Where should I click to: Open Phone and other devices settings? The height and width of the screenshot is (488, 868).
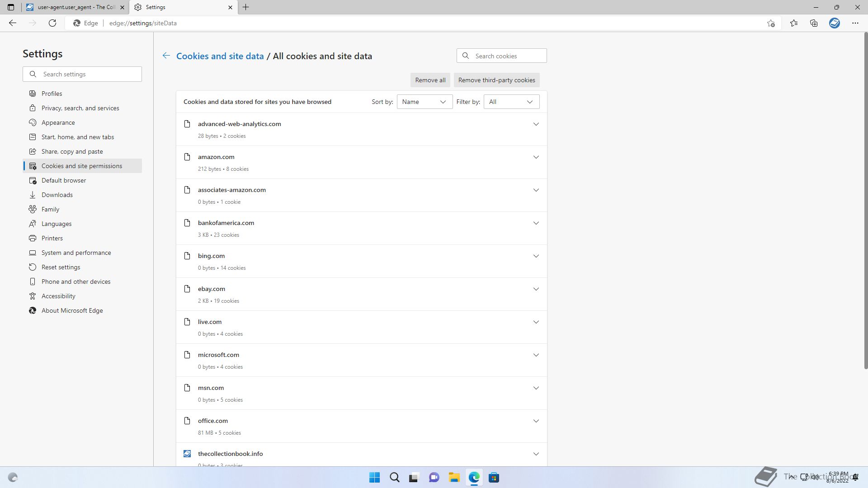tap(82, 282)
